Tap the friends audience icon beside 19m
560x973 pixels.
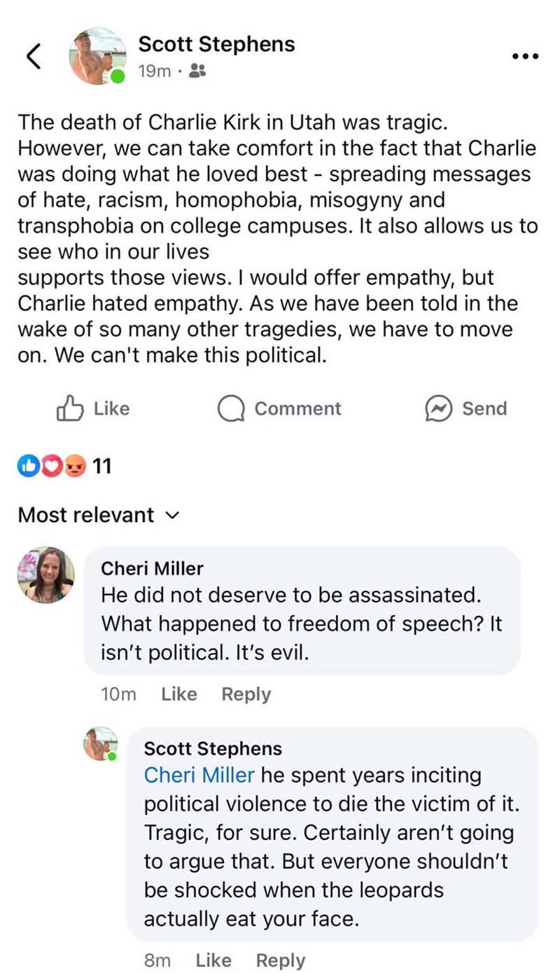tap(197, 71)
